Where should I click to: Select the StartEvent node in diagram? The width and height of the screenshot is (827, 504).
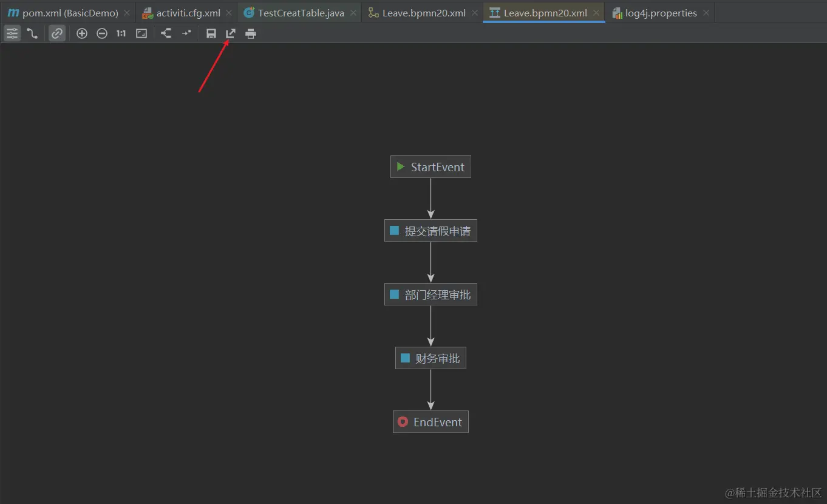431,167
